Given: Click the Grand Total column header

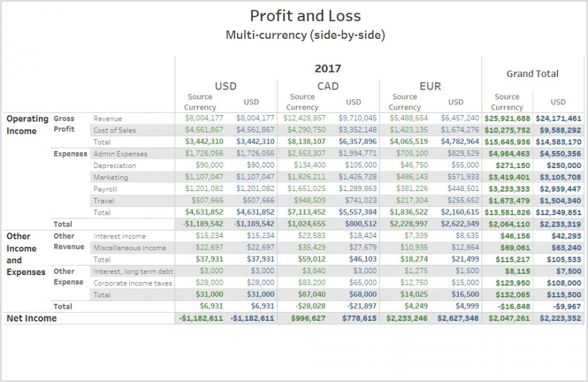Looking at the screenshot, I should pos(532,74).
